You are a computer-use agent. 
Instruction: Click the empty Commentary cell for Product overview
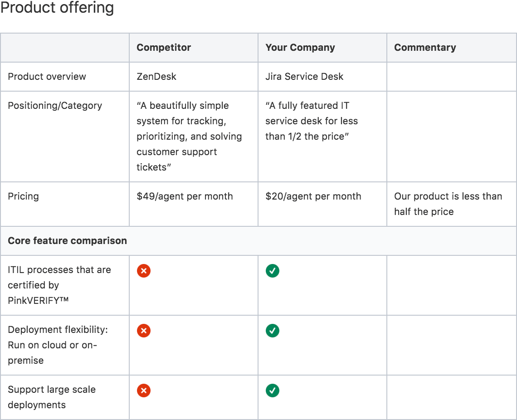point(451,77)
